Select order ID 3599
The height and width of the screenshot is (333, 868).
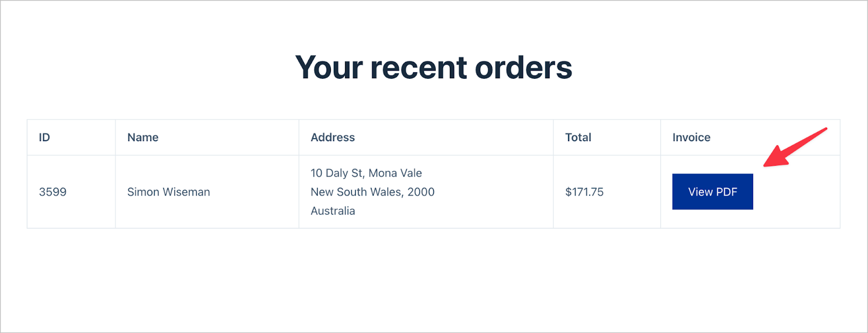pos(53,192)
